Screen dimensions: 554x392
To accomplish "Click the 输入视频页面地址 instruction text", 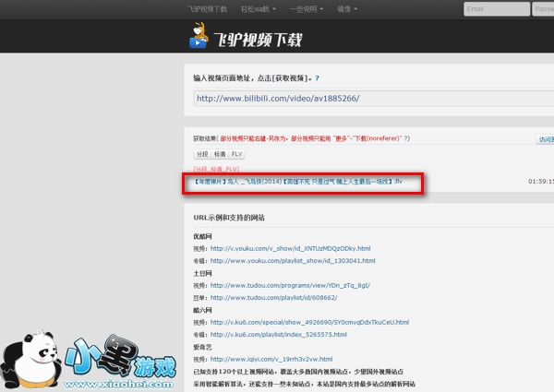I will (253, 78).
